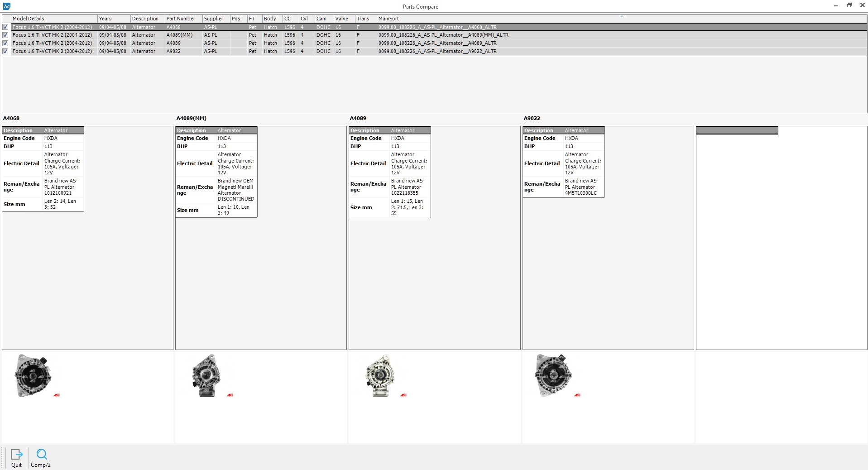
Task: Restore down the Parts Compare window
Action: click(x=849, y=5)
